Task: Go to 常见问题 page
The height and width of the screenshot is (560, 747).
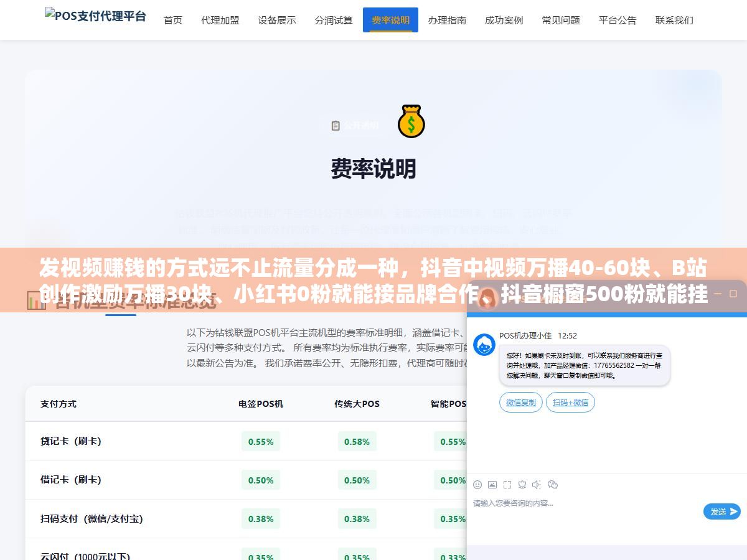Action: (561, 20)
